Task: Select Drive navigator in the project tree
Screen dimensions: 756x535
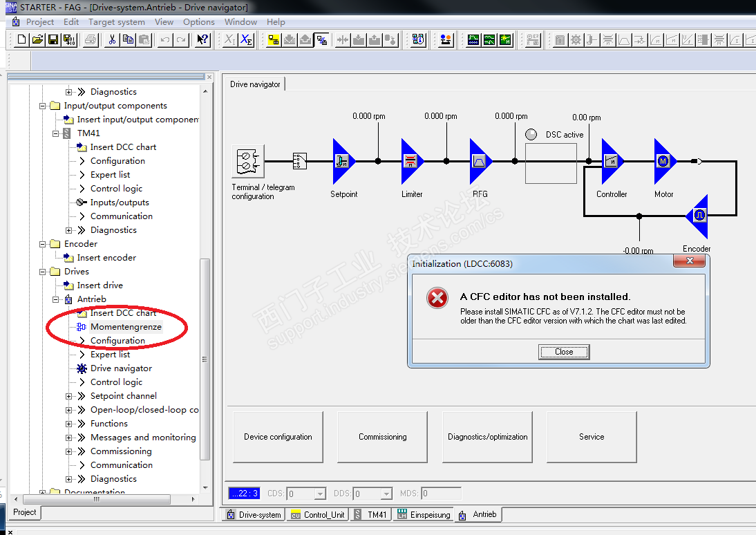Action: click(x=121, y=368)
